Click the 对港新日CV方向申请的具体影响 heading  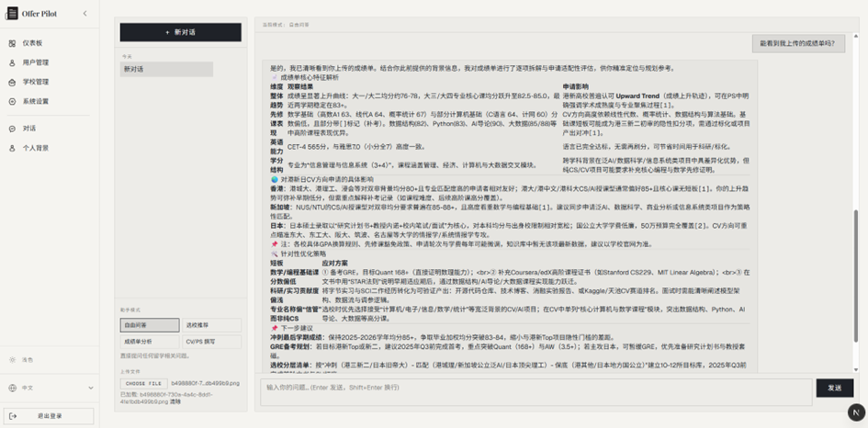[x=327, y=179]
